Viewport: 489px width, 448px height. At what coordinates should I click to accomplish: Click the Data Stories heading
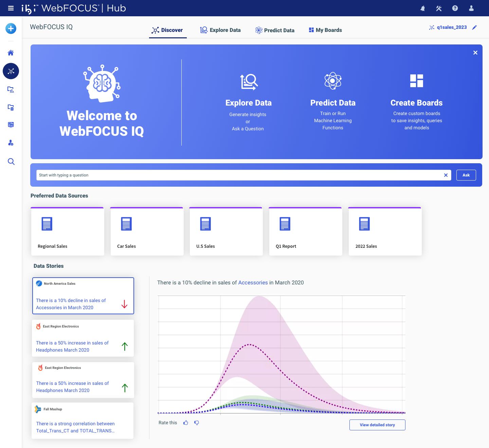tap(49, 266)
